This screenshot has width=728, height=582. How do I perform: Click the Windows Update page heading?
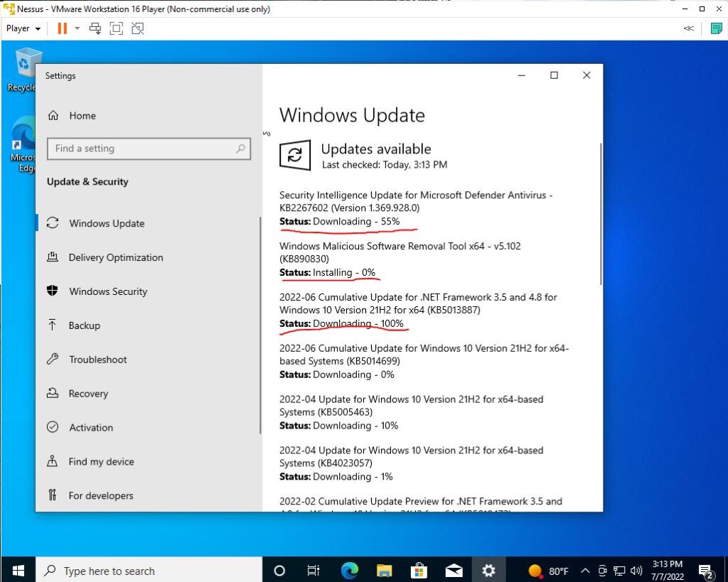[352, 115]
